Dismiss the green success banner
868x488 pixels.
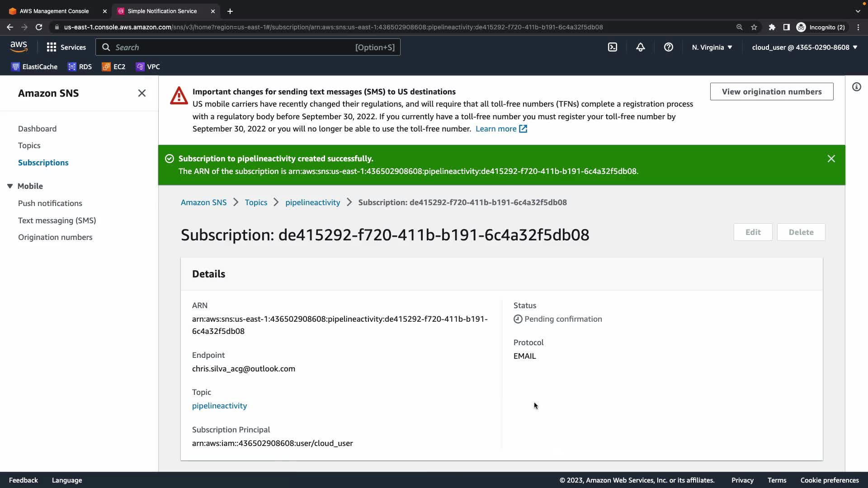click(831, 159)
